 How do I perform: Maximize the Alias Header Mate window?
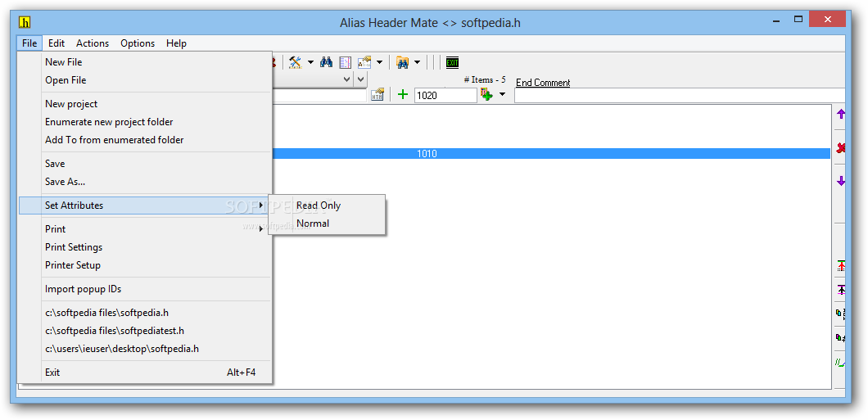[x=798, y=20]
